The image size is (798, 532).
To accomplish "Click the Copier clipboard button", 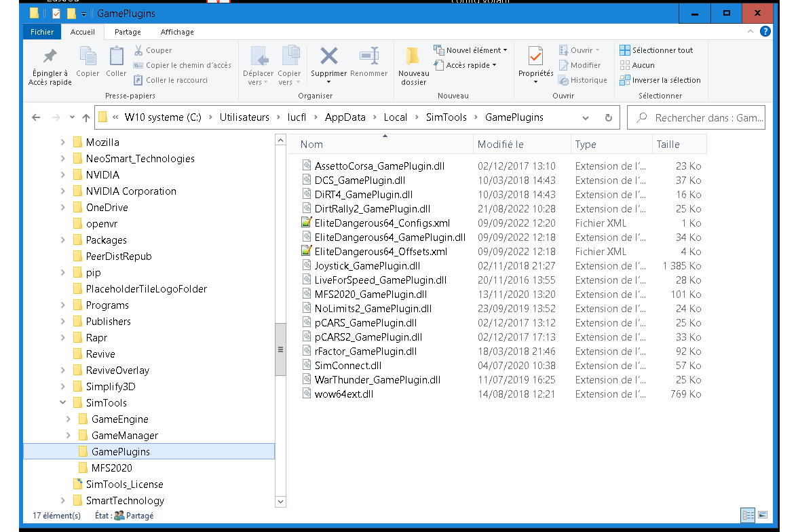I will (88, 62).
